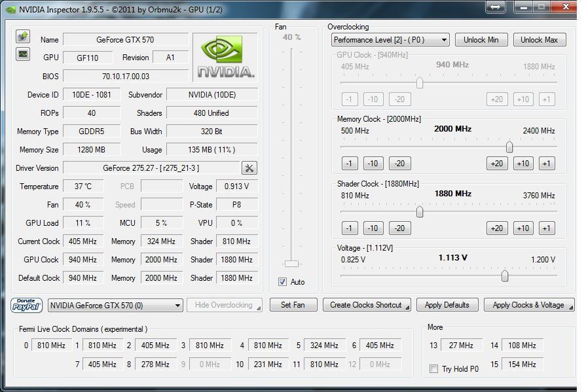
Task: Click clock domain 15 value 154 MHz
Action: [x=522, y=364]
